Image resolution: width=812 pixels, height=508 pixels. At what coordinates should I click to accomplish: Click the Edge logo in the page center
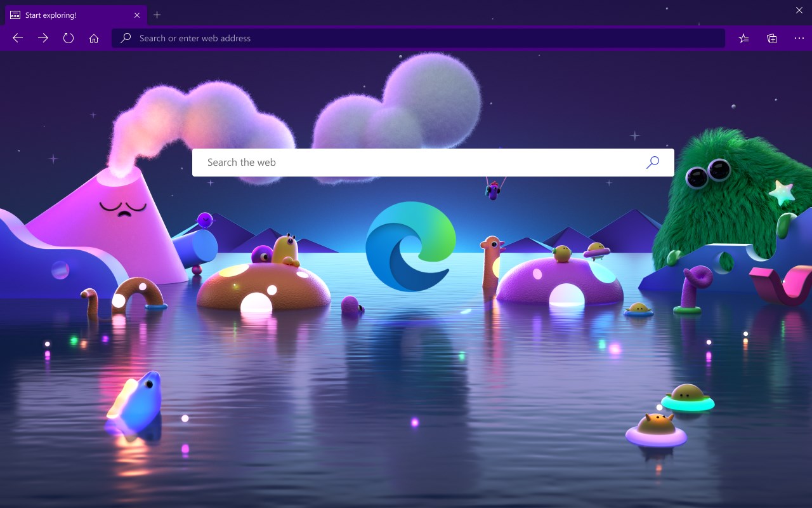[410, 246]
